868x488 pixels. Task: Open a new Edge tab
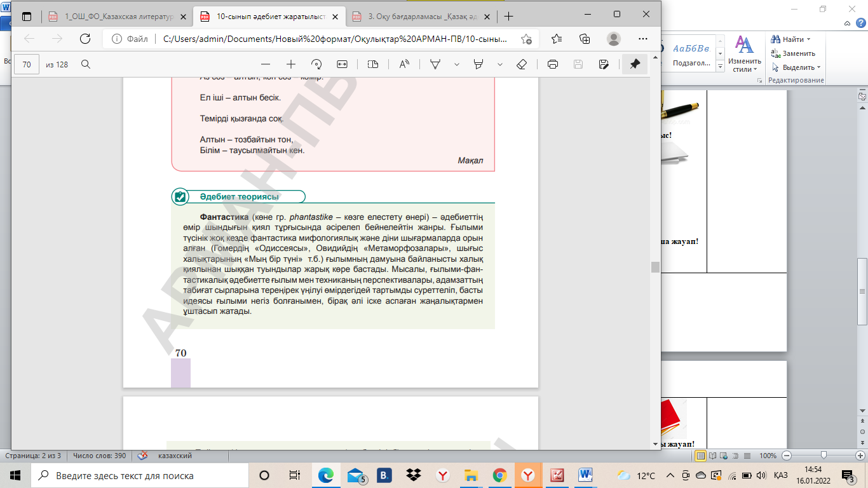(x=508, y=17)
